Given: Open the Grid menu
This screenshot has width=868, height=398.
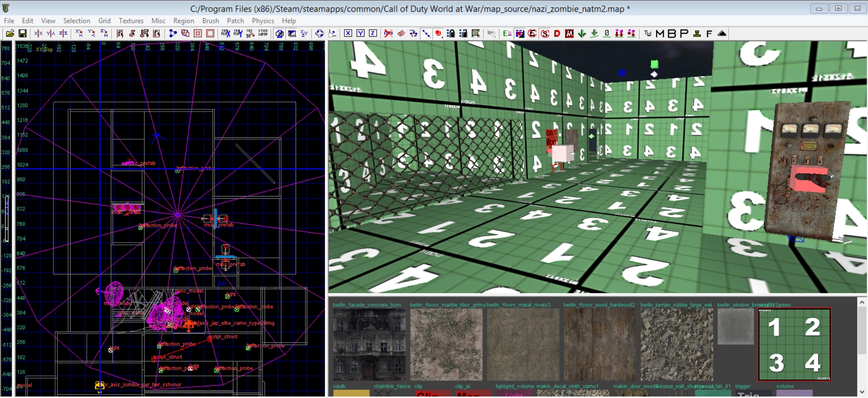Looking at the screenshot, I should click(x=104, y=21).
